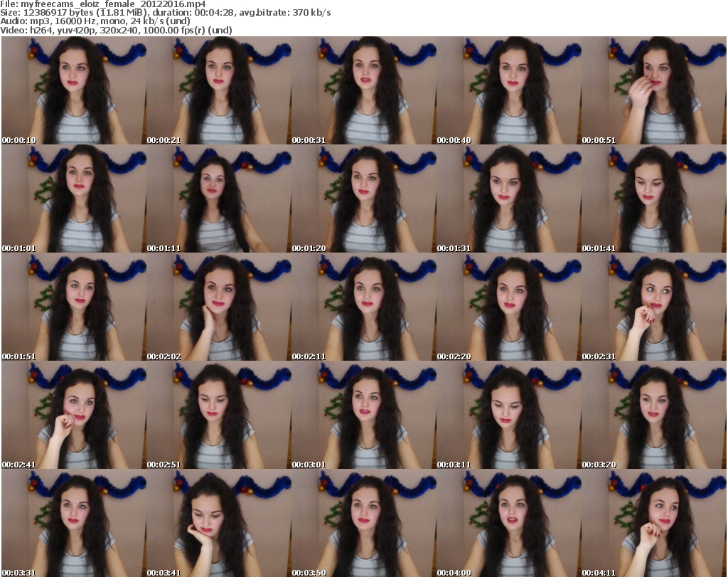Select the thumbnail stamped 00:00:10
The image size is (728, 577).
point(74,90)
